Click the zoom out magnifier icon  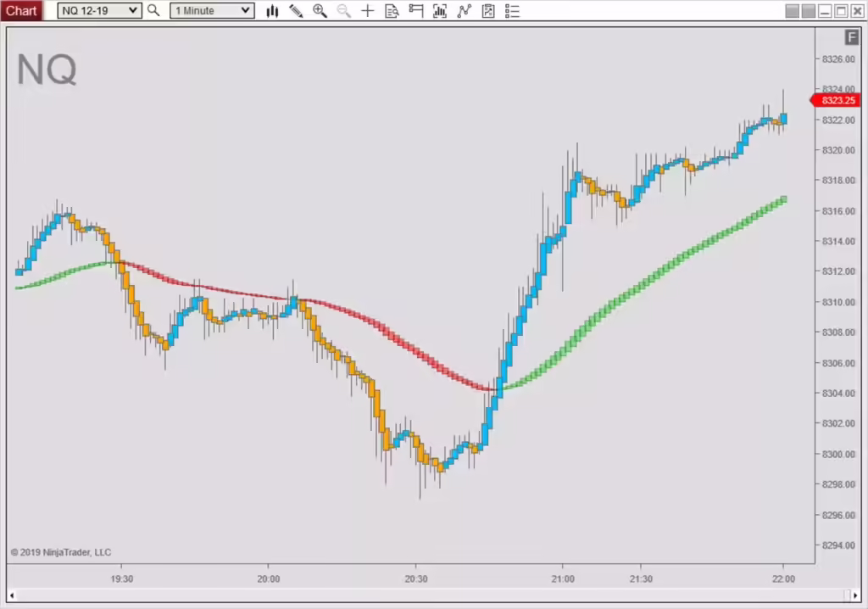click(x=343, y=11)
